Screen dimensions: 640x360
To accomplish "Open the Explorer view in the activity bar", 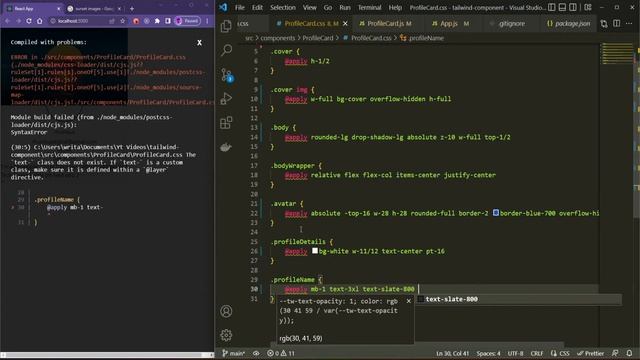I will click(226, 27).
